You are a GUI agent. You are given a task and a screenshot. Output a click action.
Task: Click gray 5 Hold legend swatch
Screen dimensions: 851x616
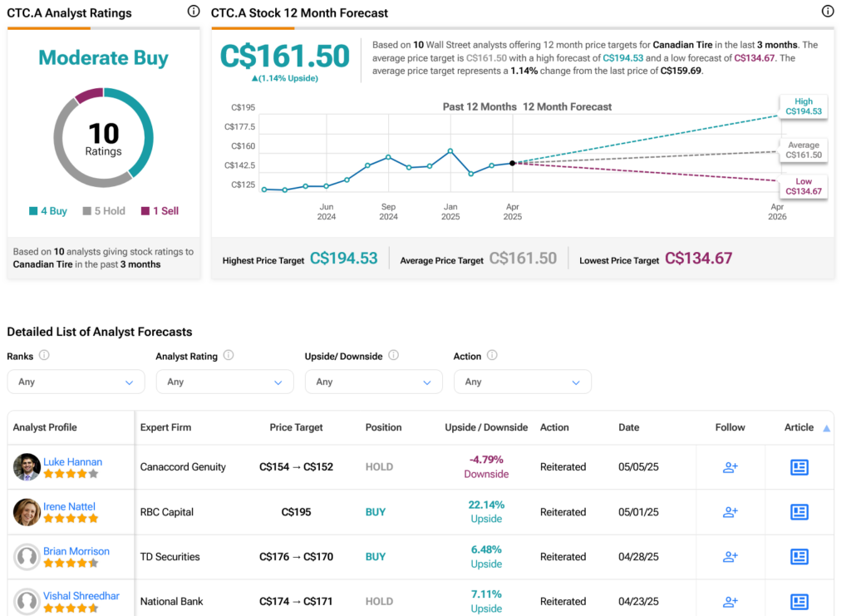[86, 211]
